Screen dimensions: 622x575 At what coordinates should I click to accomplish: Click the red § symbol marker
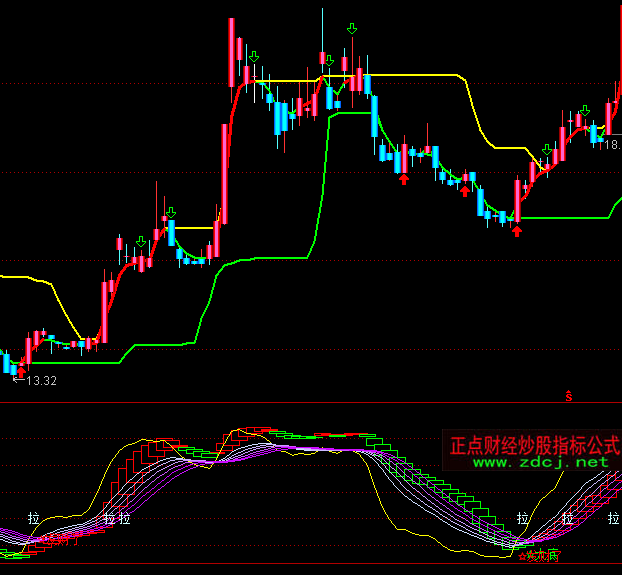pos(569,397)
